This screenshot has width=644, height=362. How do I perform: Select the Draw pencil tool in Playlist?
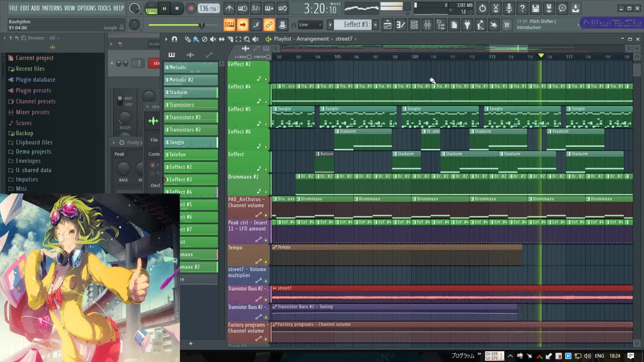point(188,39)
